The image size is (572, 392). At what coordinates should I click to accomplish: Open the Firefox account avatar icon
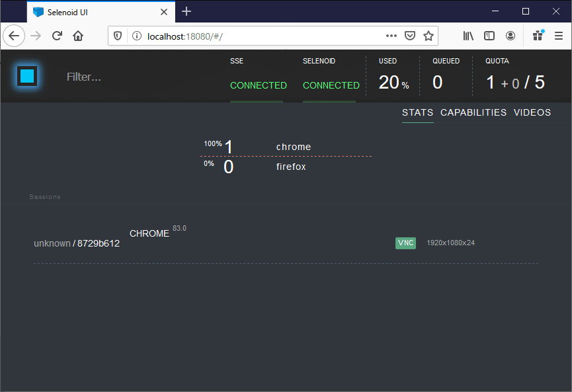coord(511,36)
